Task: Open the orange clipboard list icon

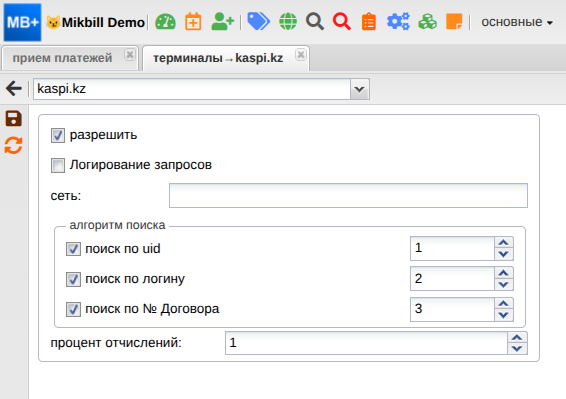Action: (369, 22)
